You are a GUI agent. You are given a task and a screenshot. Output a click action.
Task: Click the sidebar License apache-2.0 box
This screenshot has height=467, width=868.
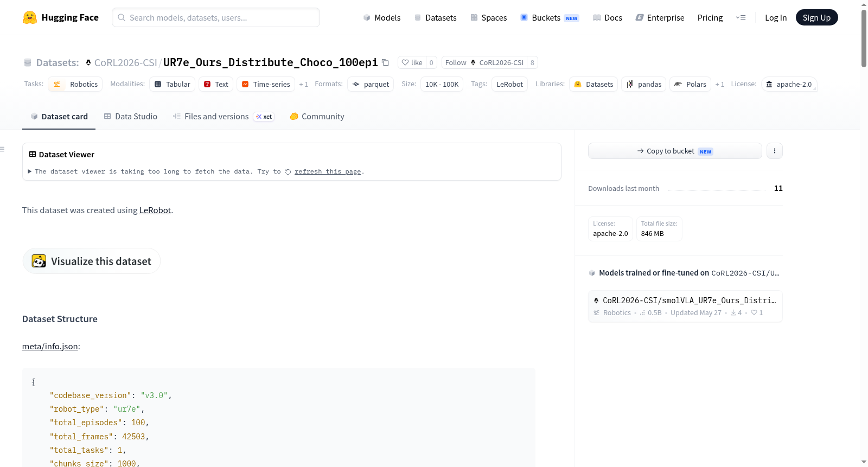pos(610,229)
